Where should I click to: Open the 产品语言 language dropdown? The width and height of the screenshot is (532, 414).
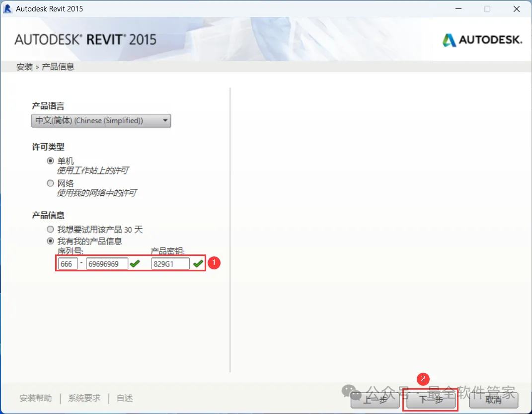tap(101, 121)
